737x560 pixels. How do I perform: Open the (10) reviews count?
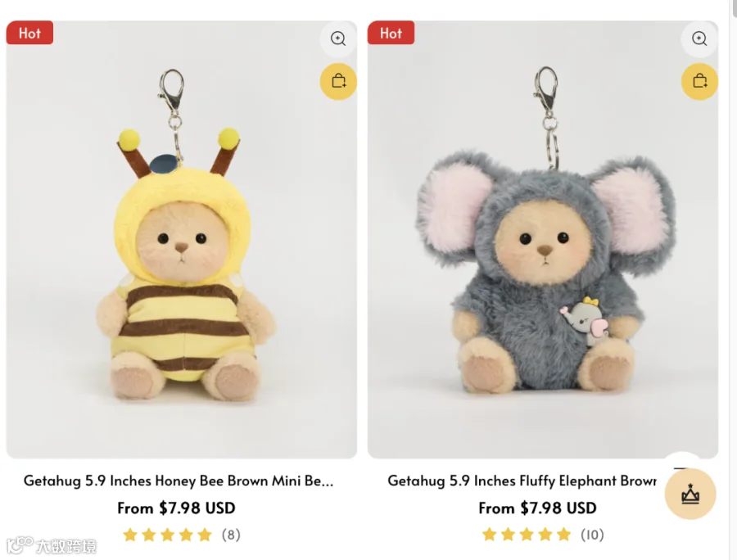point(592,535)
